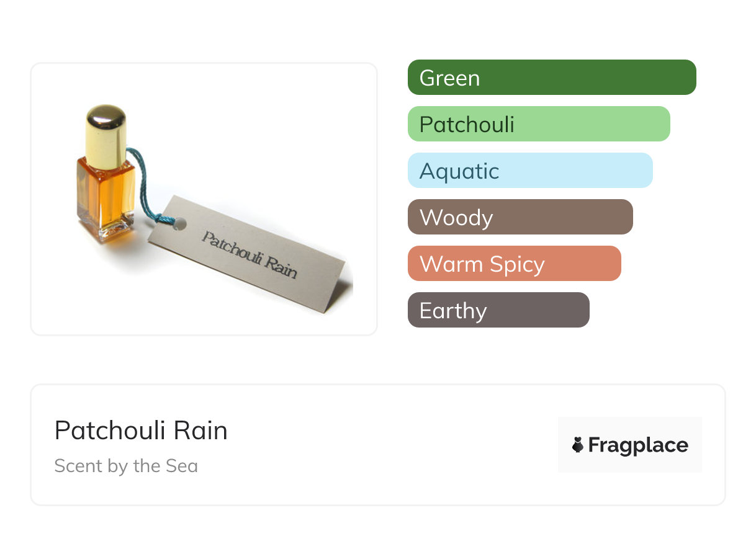Open the Scent by the Sea brand link
Image resolution: width=756 pixels, height=536 pixels.
pyautogui.click(x=126, y=466)
